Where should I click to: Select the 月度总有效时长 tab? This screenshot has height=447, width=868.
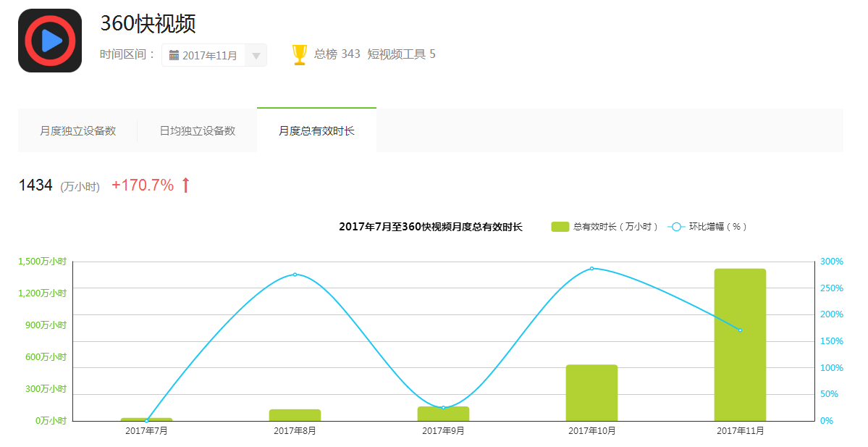click(316, 131)
